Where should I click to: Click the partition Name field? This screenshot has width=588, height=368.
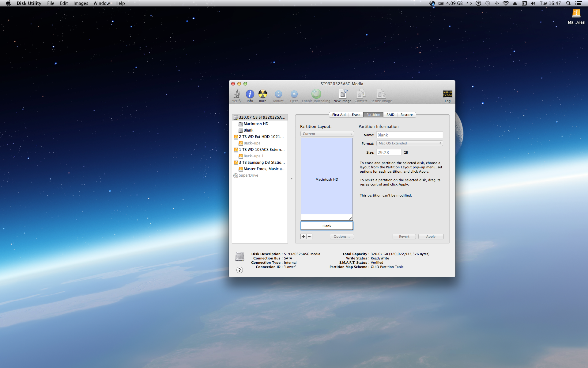409,135
